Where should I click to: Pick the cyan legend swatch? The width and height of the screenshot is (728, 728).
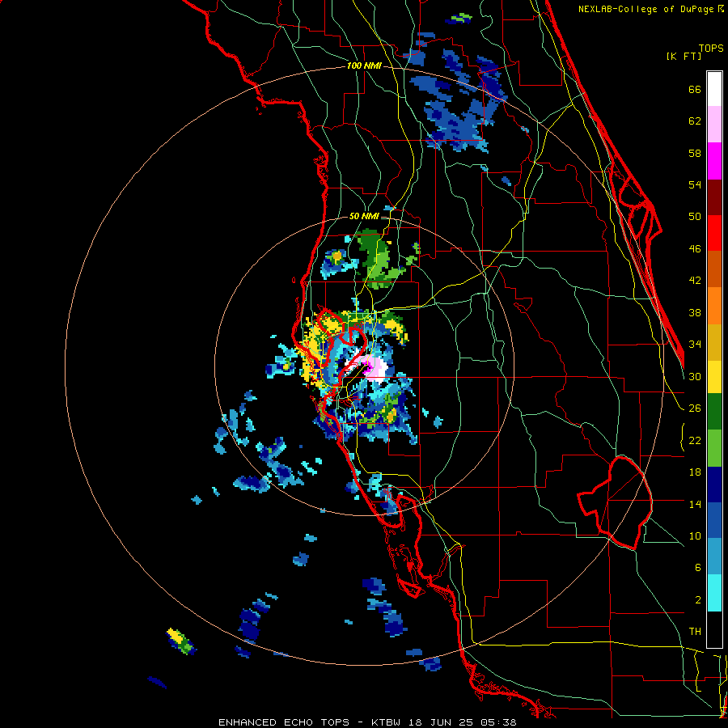pyautogui.click(x=714, y=594)
